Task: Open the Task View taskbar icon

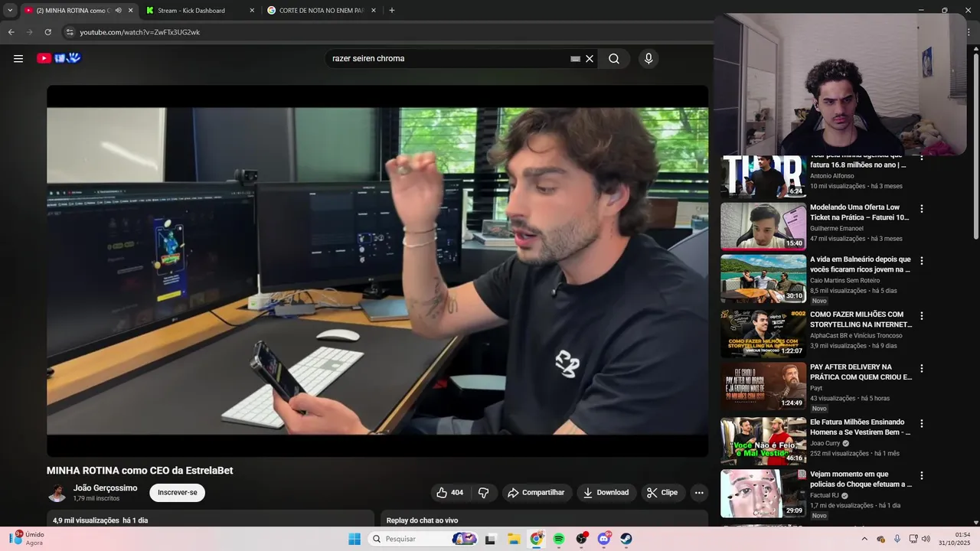Action: coord(490,539)
